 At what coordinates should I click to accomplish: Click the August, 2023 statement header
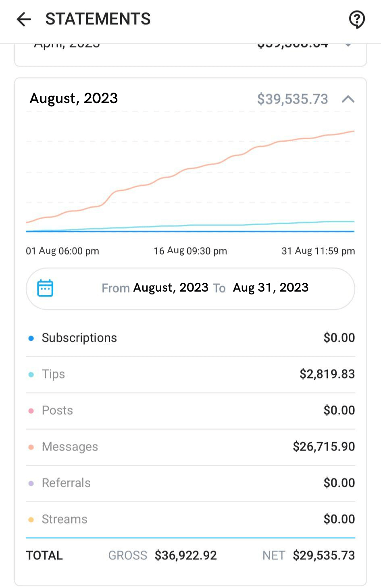point(74,99)
